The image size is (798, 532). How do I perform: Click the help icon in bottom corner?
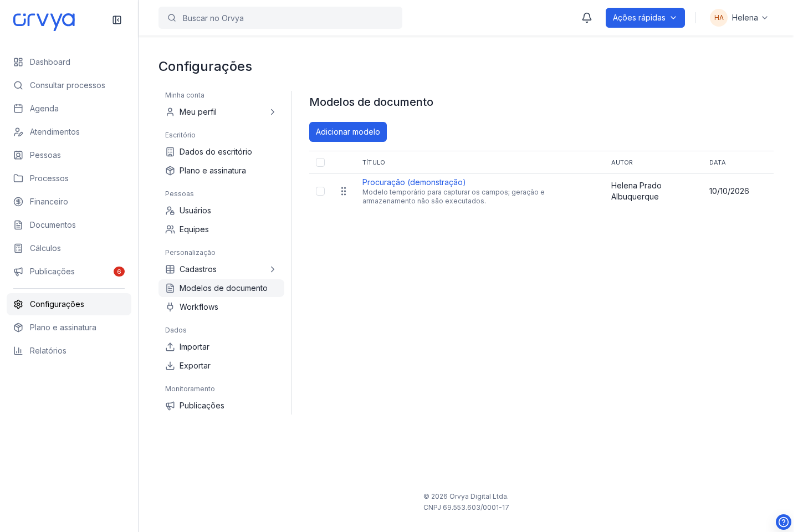[x=784, y=522]
